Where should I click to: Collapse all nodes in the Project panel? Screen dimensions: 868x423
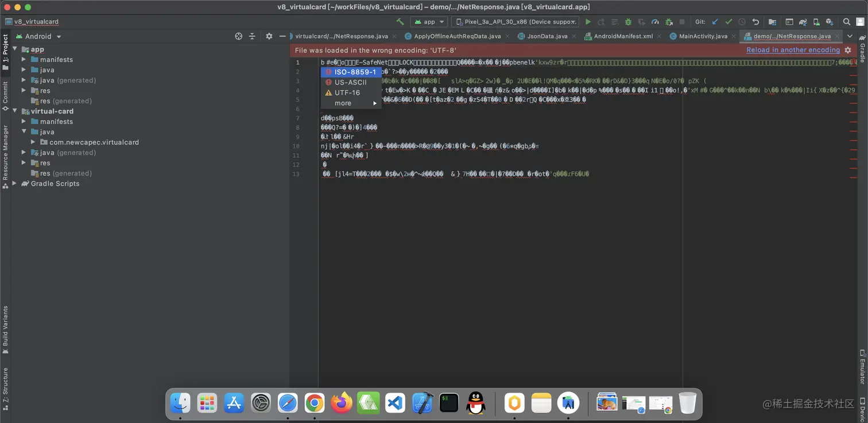click(x=252, y=36)
